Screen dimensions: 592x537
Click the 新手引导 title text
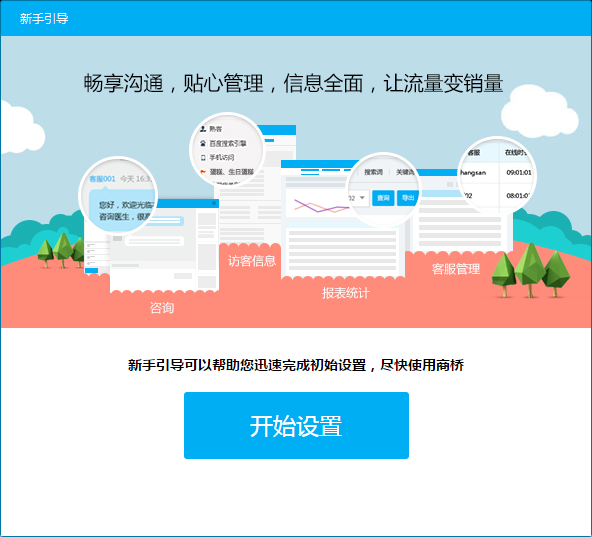click(x=44, y=18)
